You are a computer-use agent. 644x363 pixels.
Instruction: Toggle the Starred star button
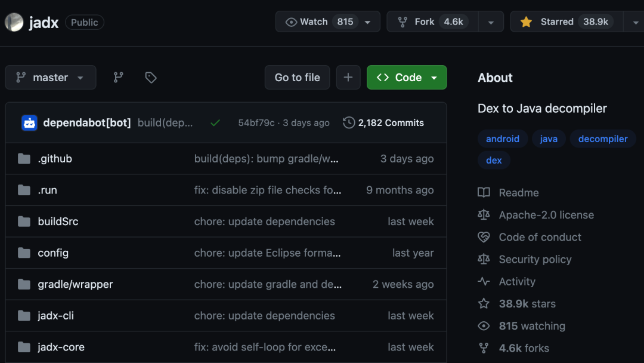(x=567, y=21)
